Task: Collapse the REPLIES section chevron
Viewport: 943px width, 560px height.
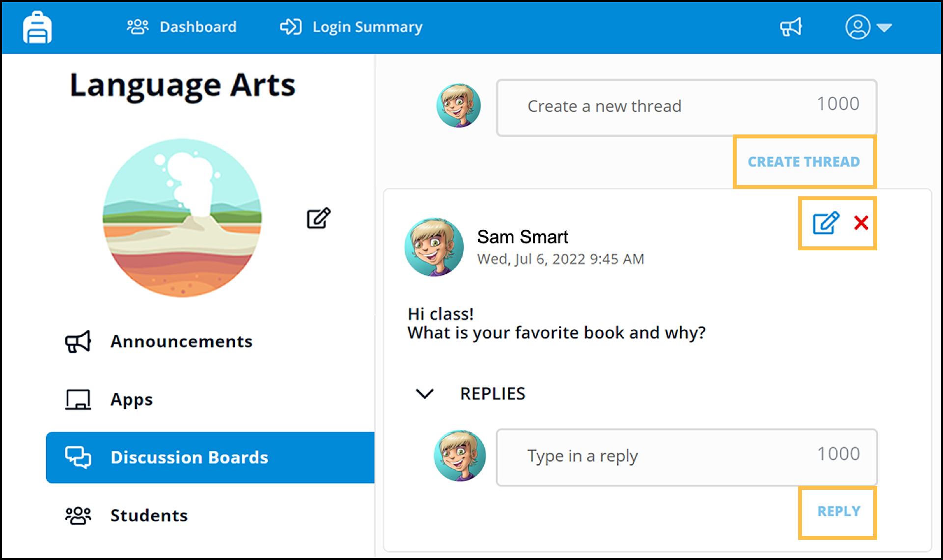Action: [425, 394]
